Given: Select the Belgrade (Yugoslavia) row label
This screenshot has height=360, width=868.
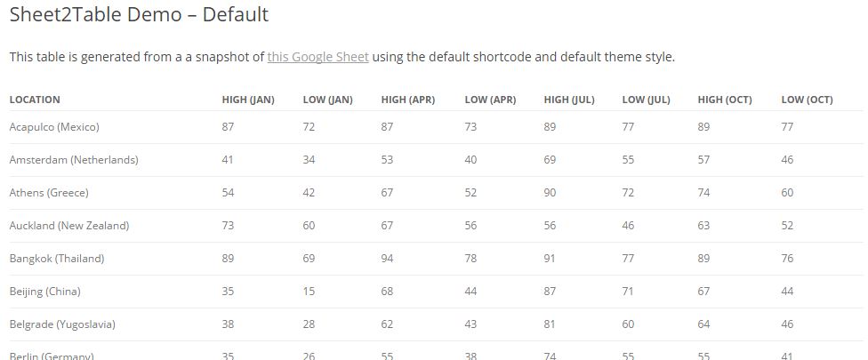Looking at the screenshot, I should 62,324.
